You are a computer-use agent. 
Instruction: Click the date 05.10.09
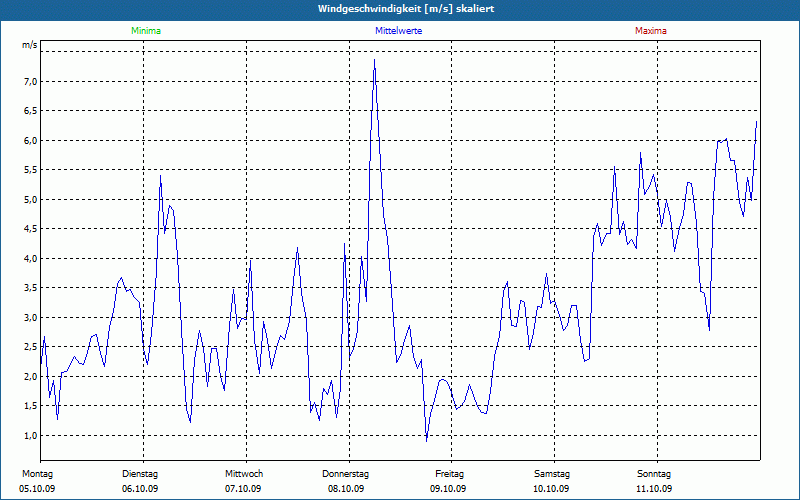click(x=37, y=489)
